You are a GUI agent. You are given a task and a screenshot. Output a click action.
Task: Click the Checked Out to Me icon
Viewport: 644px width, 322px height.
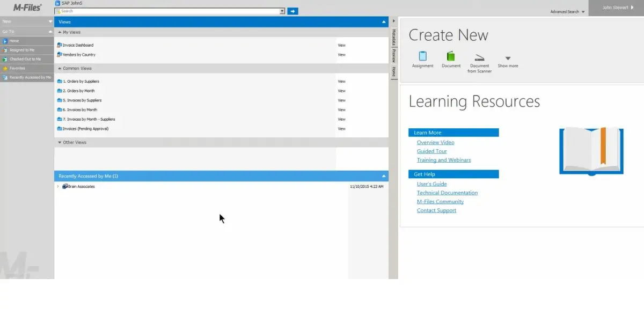[5, 59]
